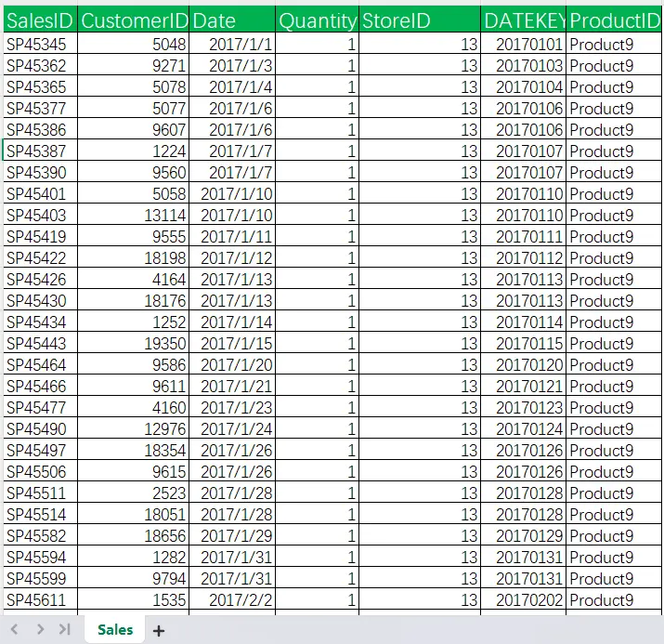
Task: Select cell with SalesID SP45464
Action: (40, 363)
